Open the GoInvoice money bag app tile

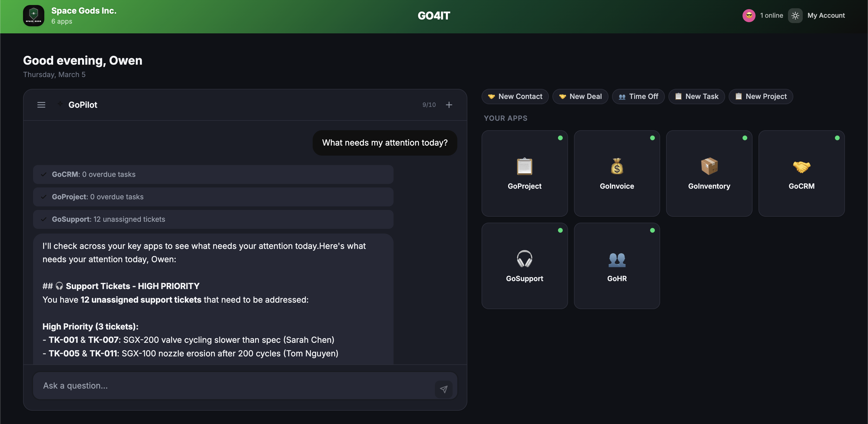click(x=617, y=173)
